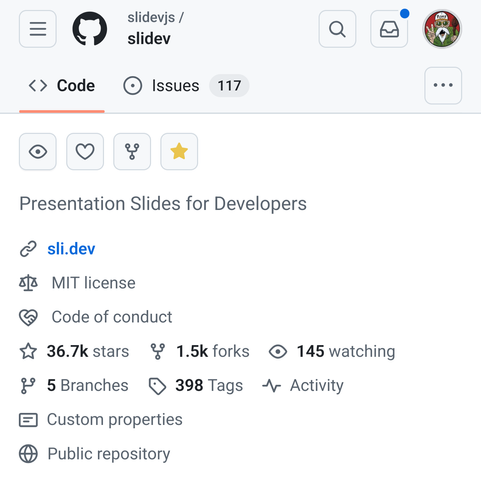Open the notifications inbox

[x=389, y=29]
